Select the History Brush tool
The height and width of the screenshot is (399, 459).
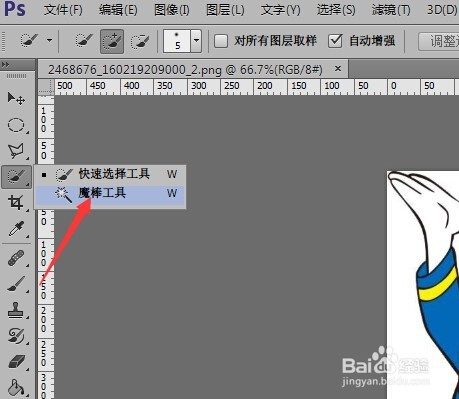click(x=16, y=336)
